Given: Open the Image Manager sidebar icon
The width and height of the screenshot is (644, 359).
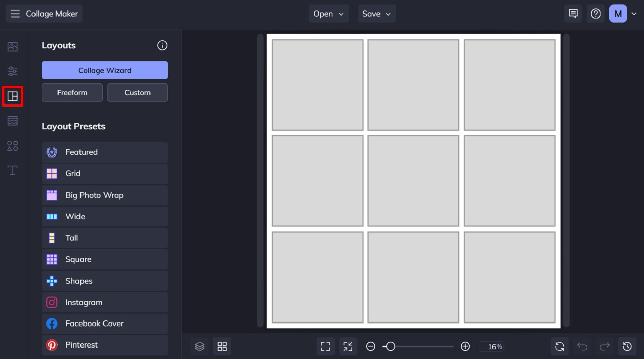Looking at the screenshot, I should pos(12,47).
